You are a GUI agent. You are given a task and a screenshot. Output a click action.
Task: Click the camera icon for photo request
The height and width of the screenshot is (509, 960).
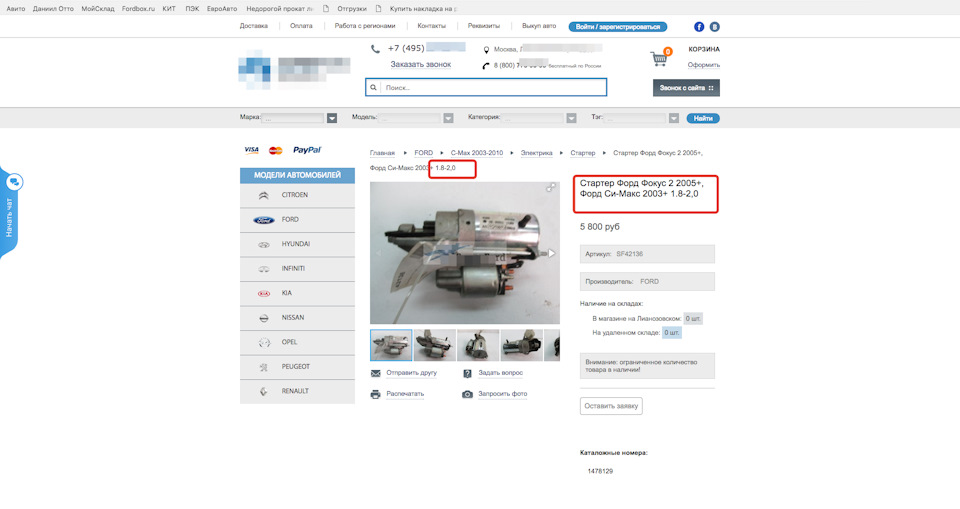[x=467, y=394]
